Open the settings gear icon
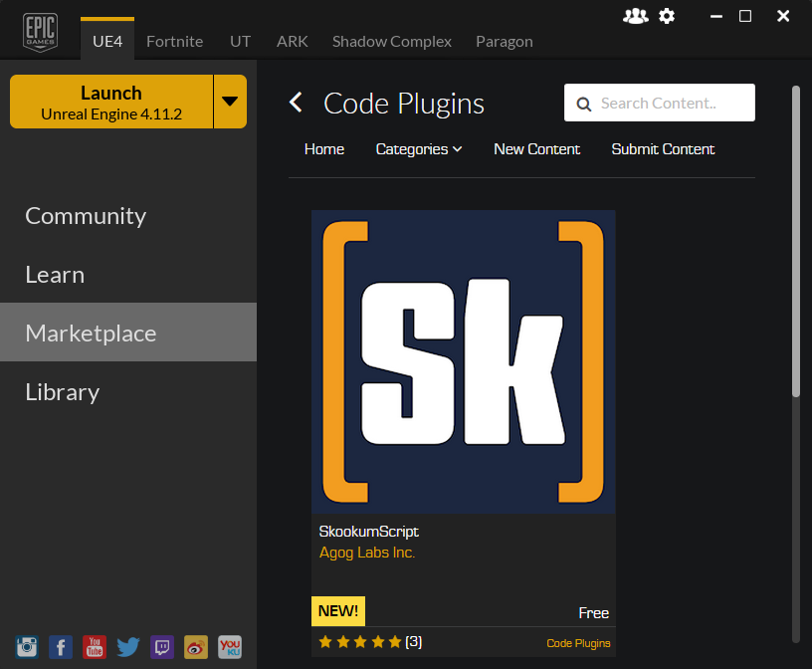812x669 pixels. (x=667, y=16)
